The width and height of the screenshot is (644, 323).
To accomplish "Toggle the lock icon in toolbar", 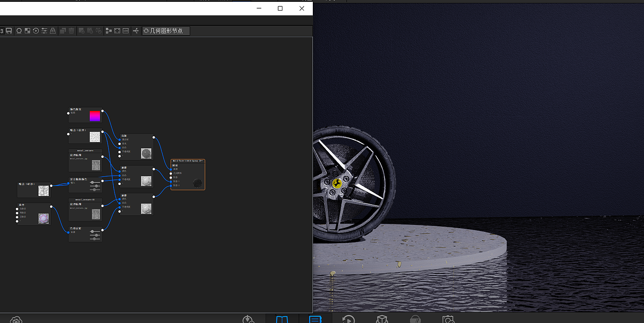I will coord(53,31).
